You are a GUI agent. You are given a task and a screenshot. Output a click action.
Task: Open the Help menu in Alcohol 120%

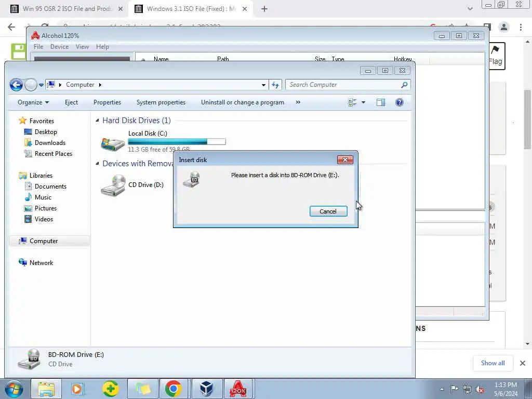[102, 46]
